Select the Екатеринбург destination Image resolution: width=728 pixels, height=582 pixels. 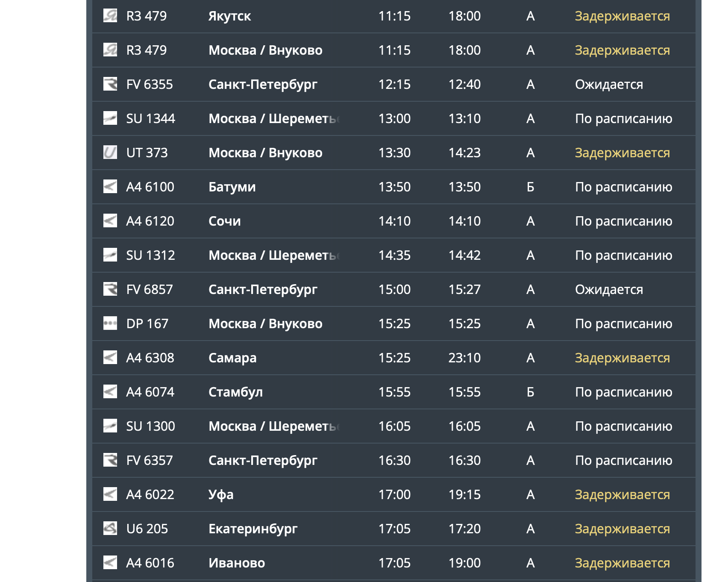pos(253,529)
